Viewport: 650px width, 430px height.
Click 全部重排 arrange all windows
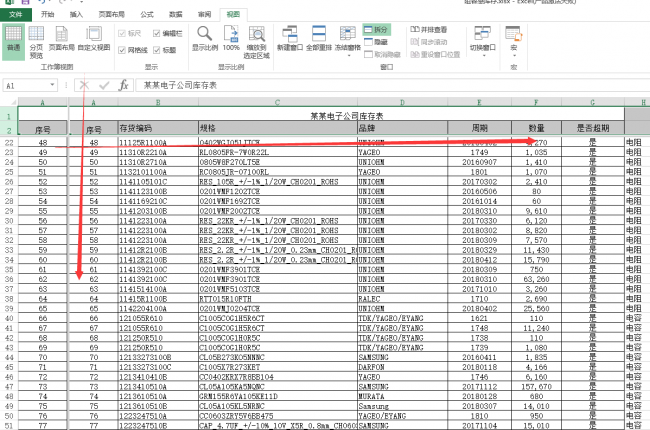(x=319, y=39)
